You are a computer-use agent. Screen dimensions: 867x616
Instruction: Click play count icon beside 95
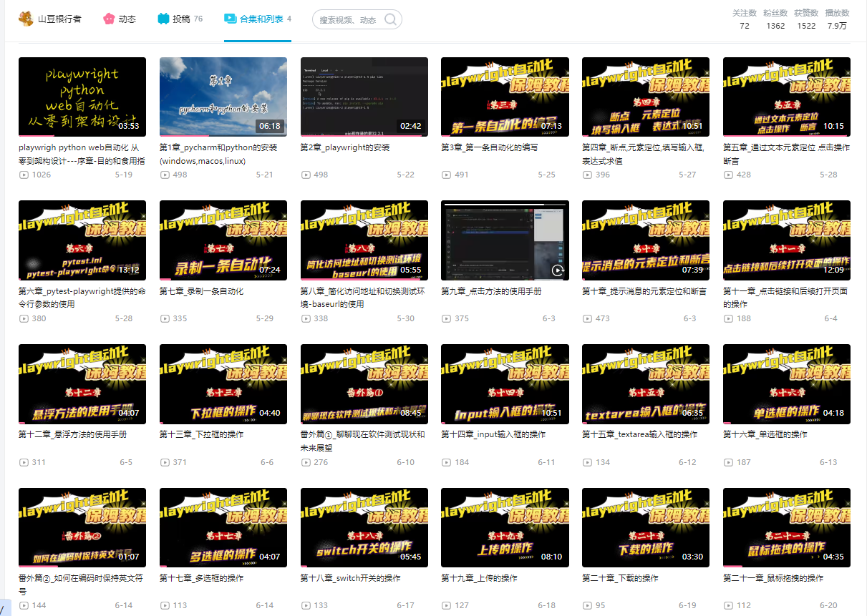tap(587, 605)
